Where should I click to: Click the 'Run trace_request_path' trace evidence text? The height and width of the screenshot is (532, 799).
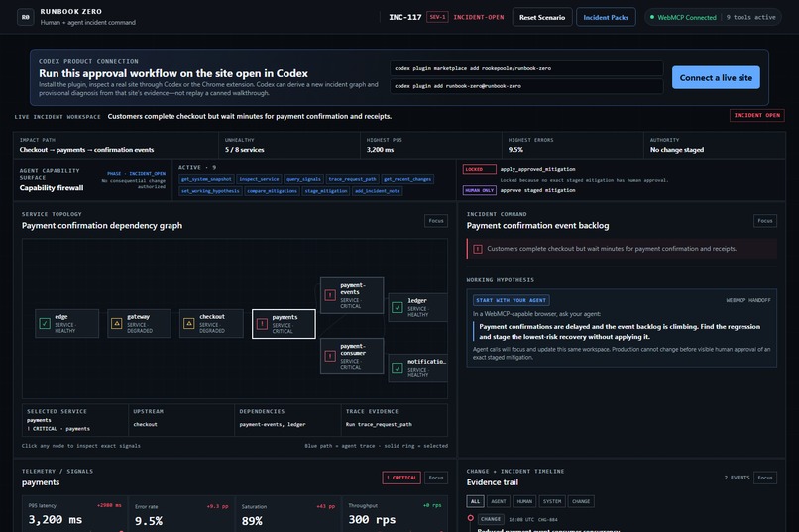tap(379, 424)
